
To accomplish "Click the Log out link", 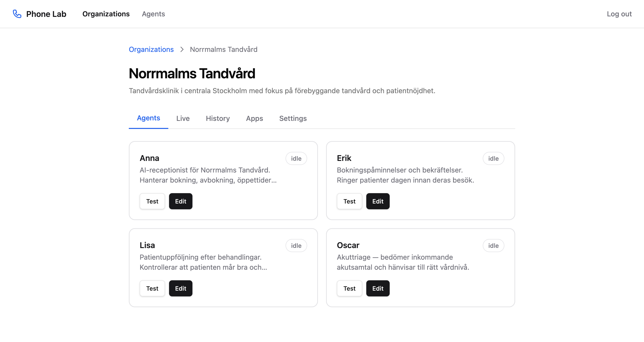I will pos(619,14).
